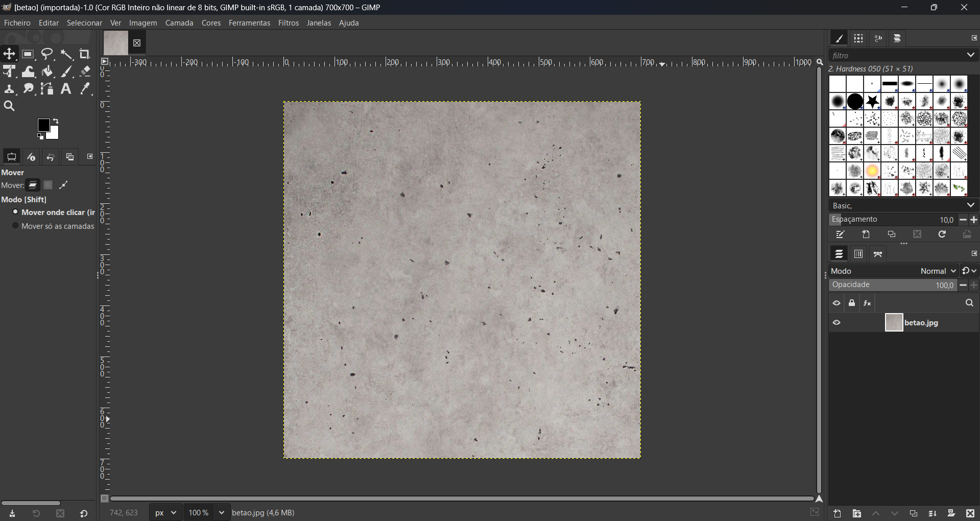This screenshot has width=980, height=521.
Task: Create a new layer in Layers panel
Action: pos(838,513)
